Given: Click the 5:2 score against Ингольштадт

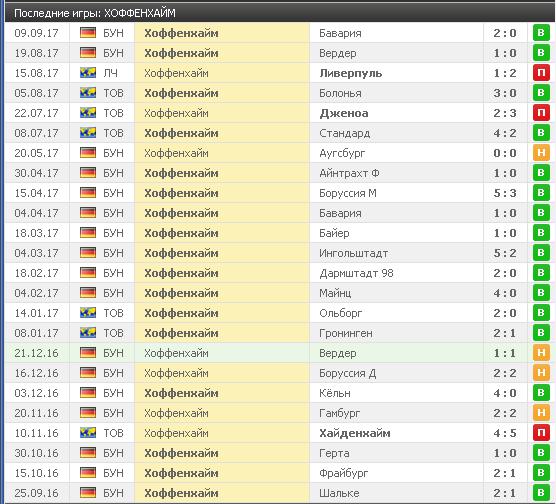Looking at the screenshot, I should point(505,253).
